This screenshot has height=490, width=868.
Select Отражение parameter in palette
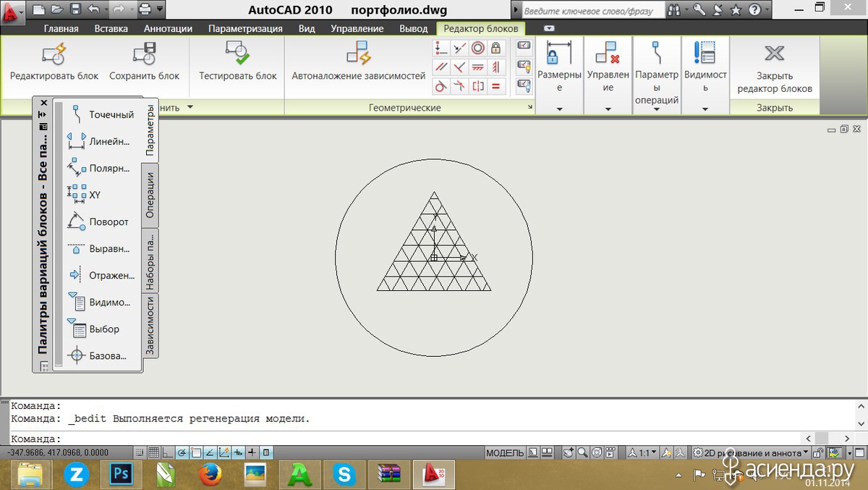[x=101, y=275]
